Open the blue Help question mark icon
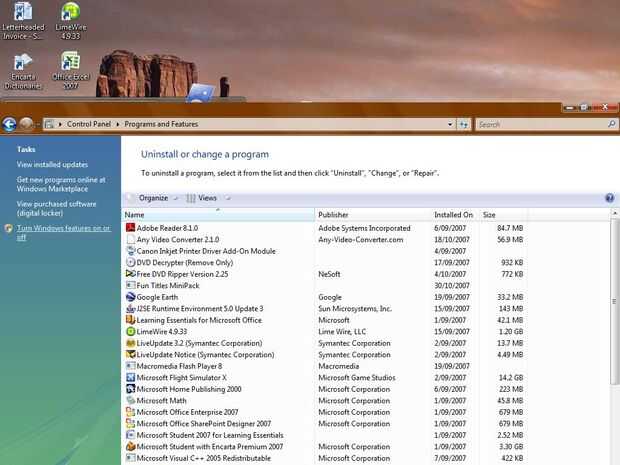Image resolution: width=620 pixels, height=465 pixels. pos(609,198)
